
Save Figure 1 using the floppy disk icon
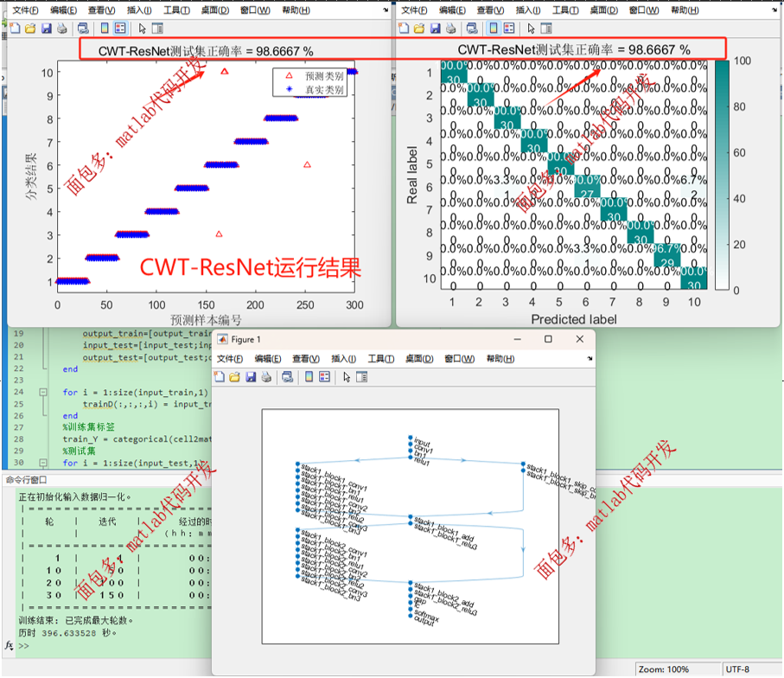click(x=249, y=377)
